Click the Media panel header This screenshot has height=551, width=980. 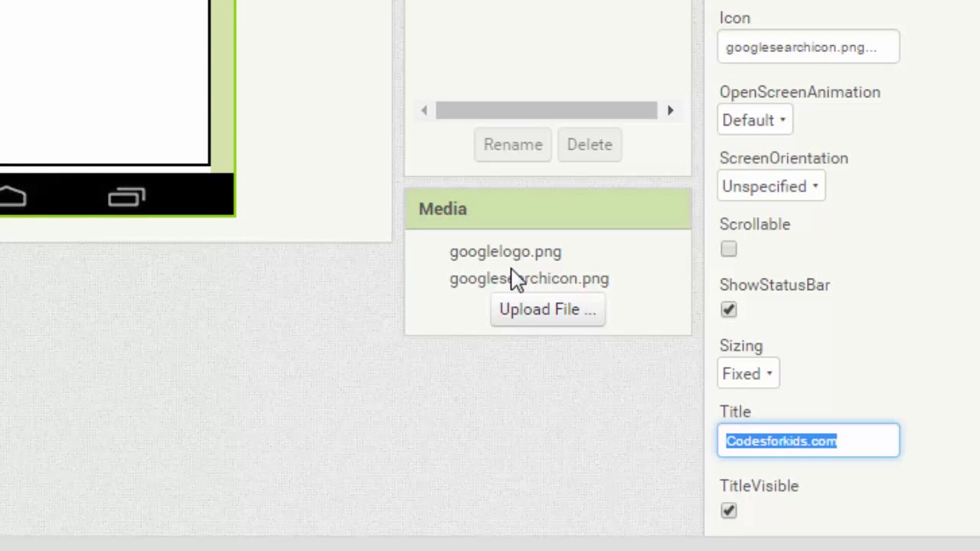click(x=547, y=209)
